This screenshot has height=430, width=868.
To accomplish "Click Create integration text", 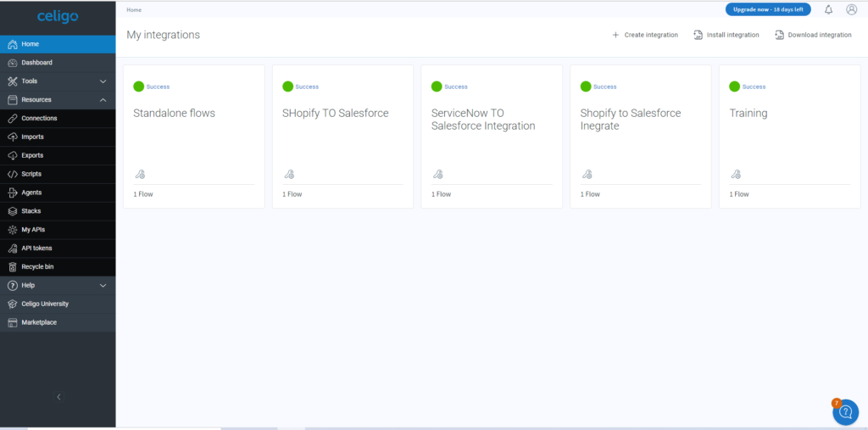I will click(651, 35).
